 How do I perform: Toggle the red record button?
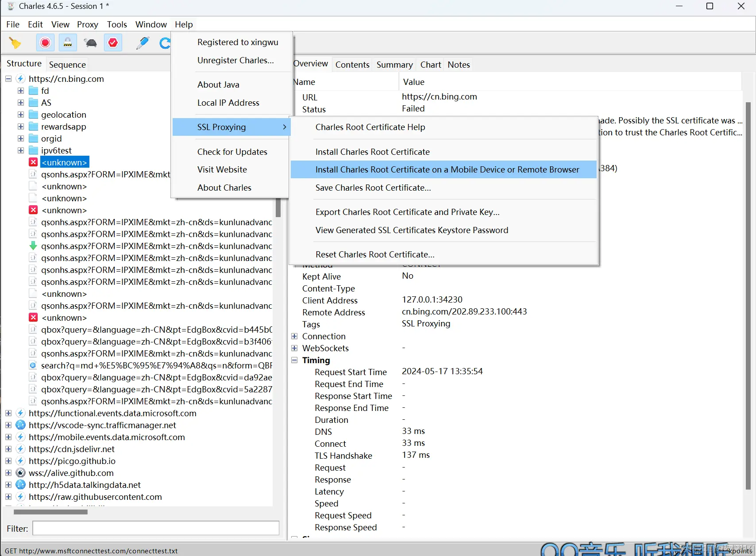click(45, 43)
